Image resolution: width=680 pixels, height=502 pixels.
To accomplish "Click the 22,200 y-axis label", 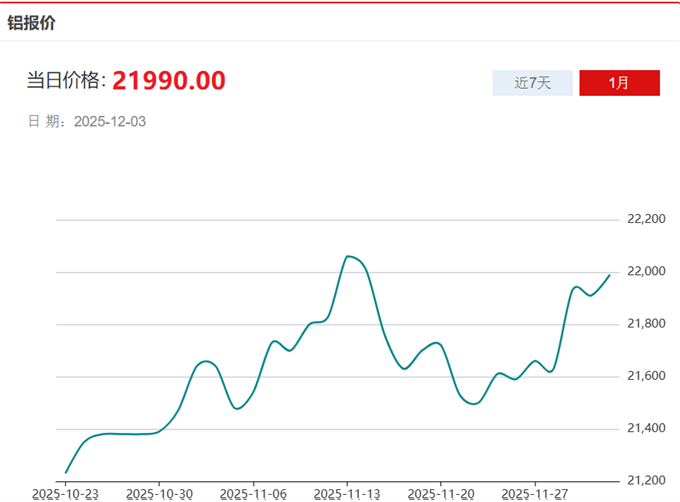I will point(645,219).
